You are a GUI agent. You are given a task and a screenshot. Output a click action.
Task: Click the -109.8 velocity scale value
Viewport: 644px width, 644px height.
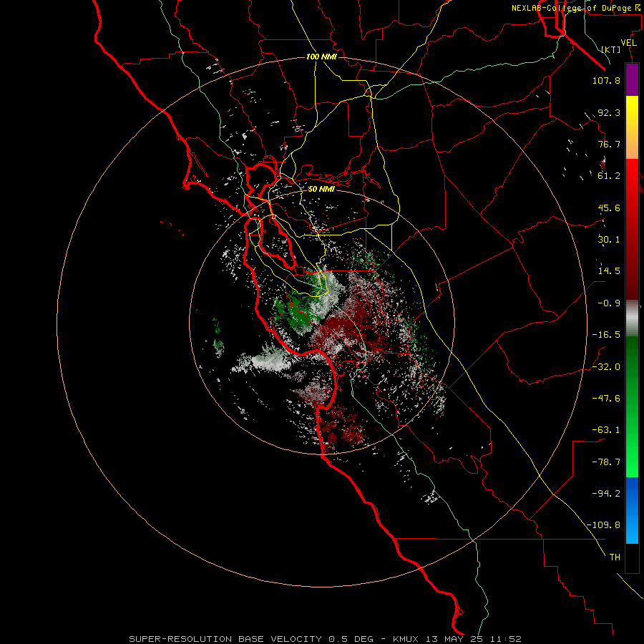(603, 525)
